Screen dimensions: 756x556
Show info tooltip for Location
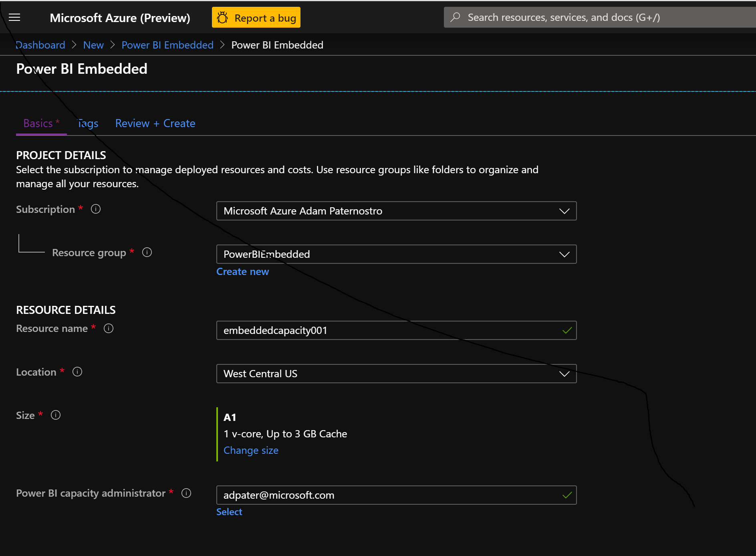(x=77, y=372)
